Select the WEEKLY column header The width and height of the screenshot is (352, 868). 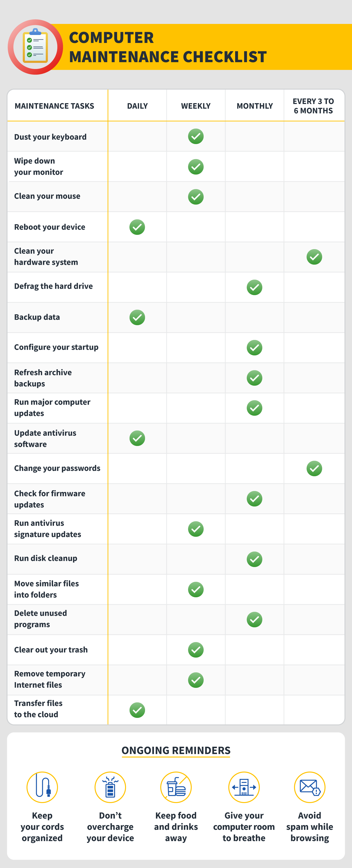tap(196, 106)
